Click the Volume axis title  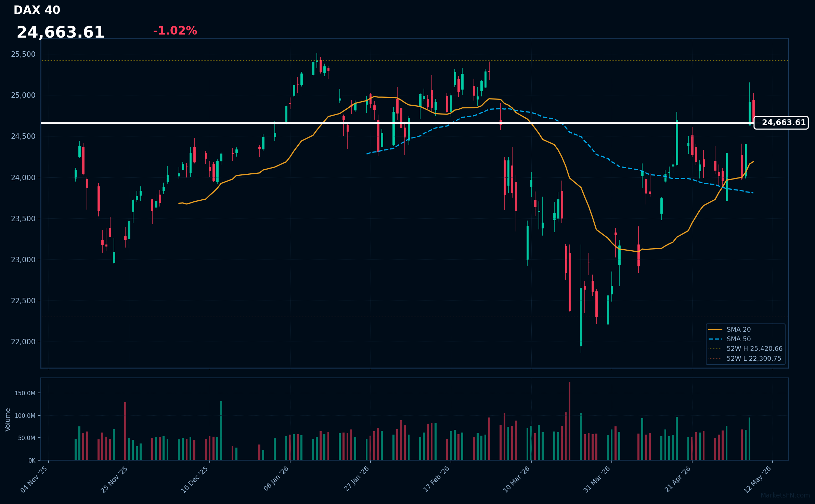point(8,419)
